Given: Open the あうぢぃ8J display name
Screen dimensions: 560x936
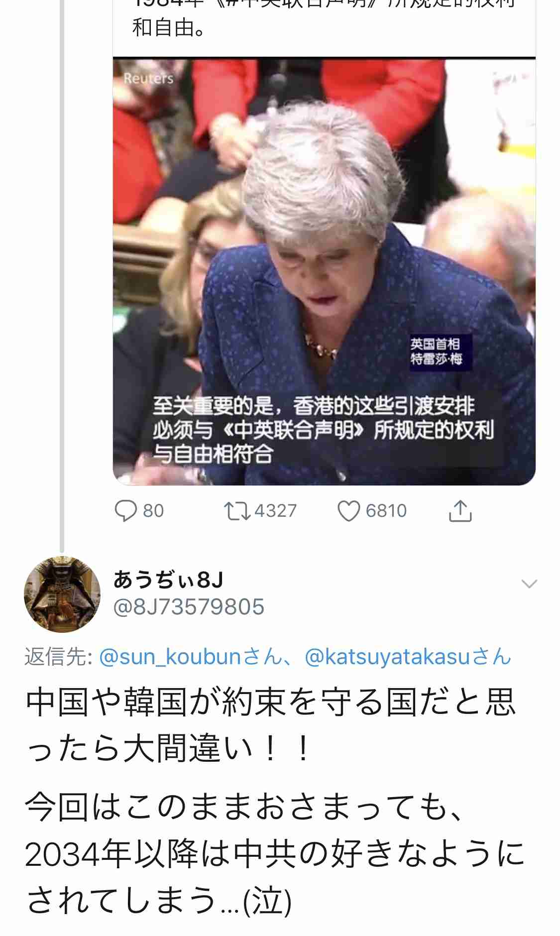Looking at the screenshot, I should pyautogui.click(x=168, y=580).
